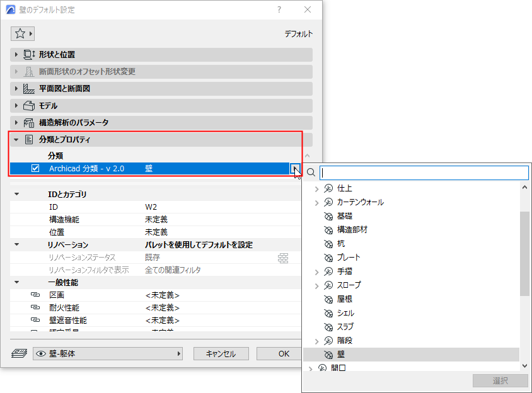Click the 屋根 classification icon

coord(328,299)
